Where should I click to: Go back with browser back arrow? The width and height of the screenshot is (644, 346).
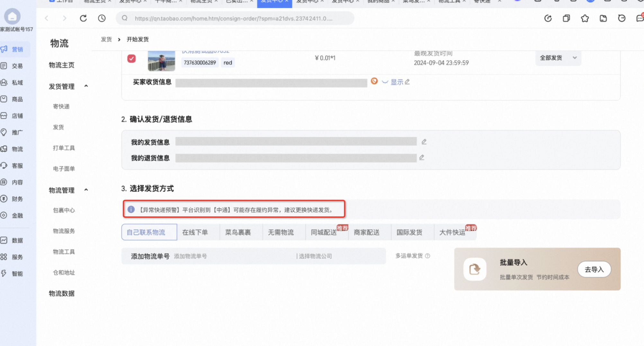(47, 18)
